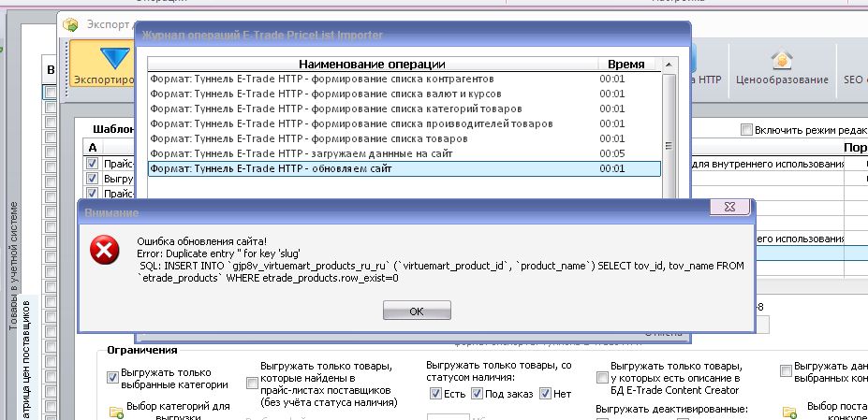The width and height of the screenshot is (868, 420).
Task: Open the Выбор категорий для выгрузки folder icon
Action: coord(116,413)
